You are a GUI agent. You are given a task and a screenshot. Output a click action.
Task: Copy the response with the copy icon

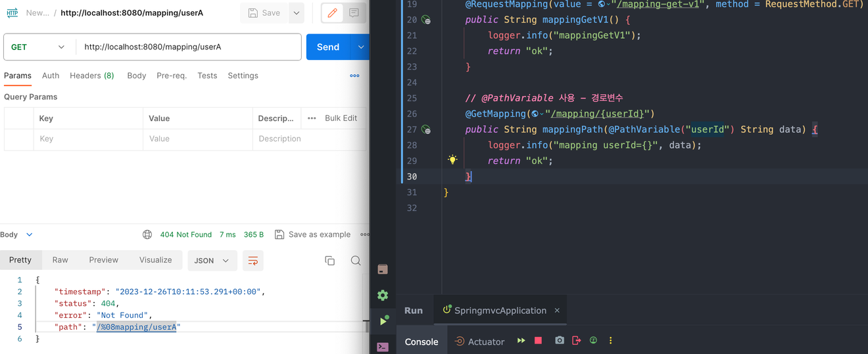click(x=330, y=261)
